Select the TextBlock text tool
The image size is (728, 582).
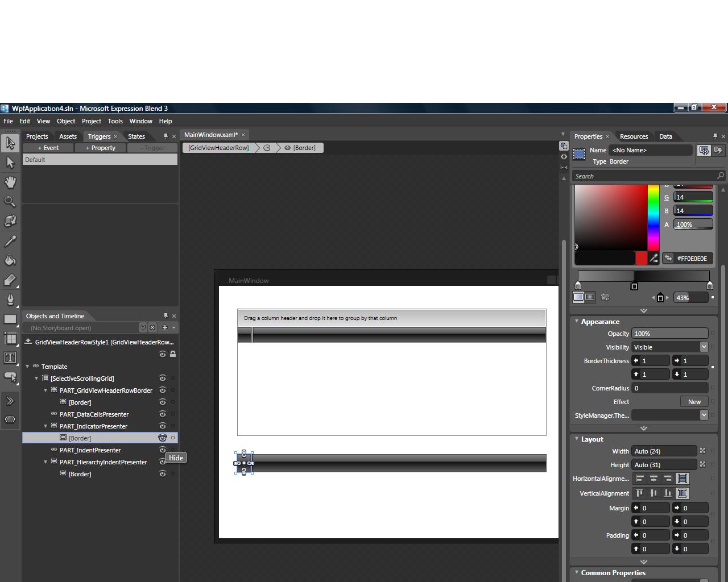[10, 357]
